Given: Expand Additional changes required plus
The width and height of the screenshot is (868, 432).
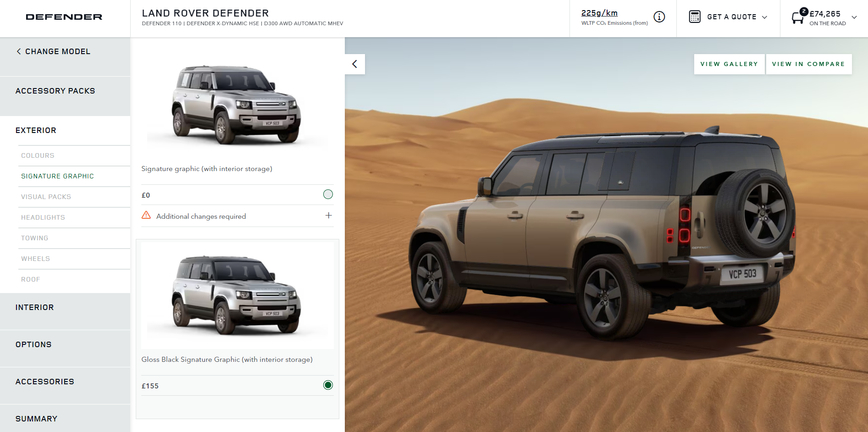Looking at the screenshot, I should 329,216.
